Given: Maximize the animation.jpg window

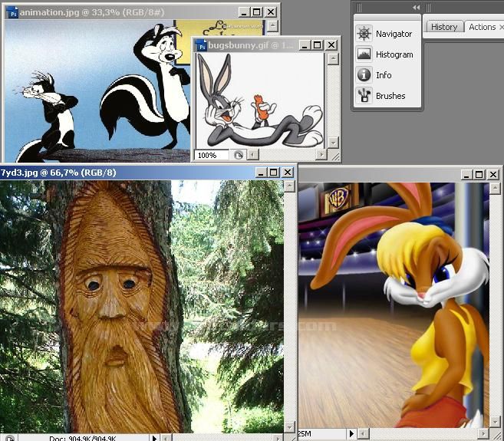Looking at the screenshot, I should coord(257,12).
